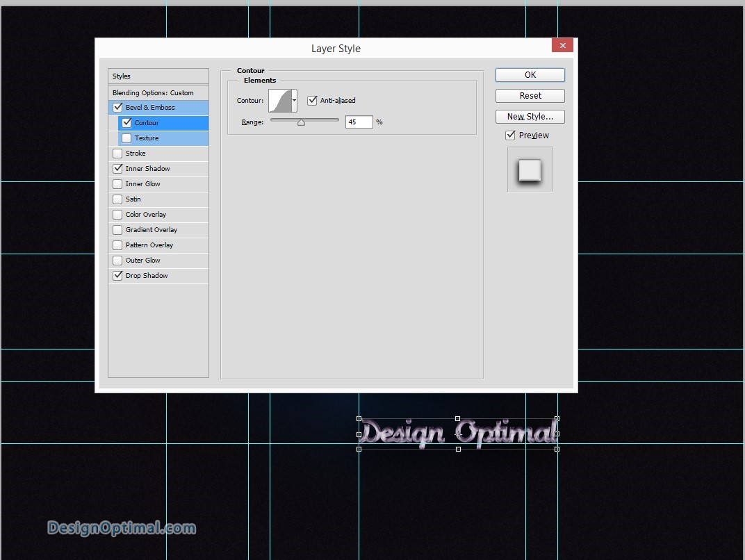Toggle the Inner Shadow checkbox
Screen dimensions: 745x560
(x=118, y=168)
